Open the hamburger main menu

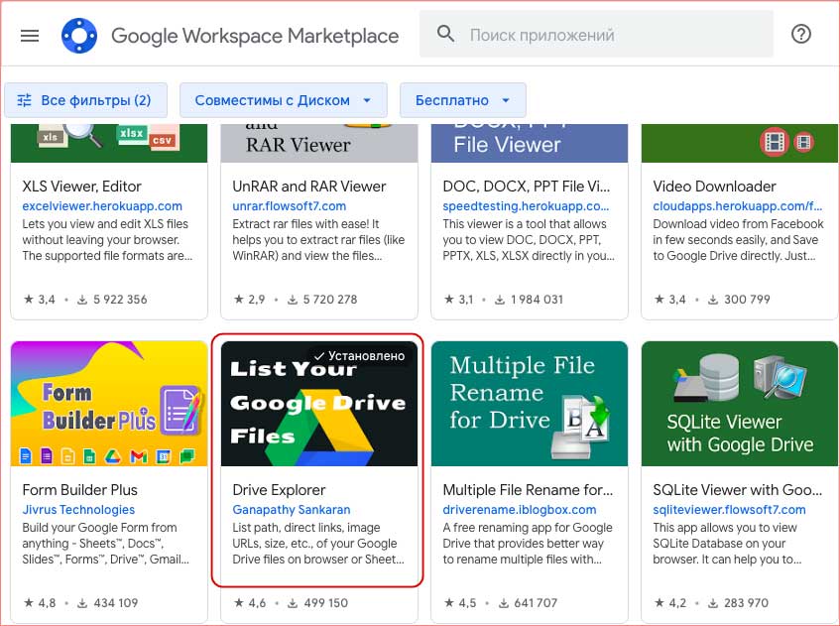(x=30, y=36)
